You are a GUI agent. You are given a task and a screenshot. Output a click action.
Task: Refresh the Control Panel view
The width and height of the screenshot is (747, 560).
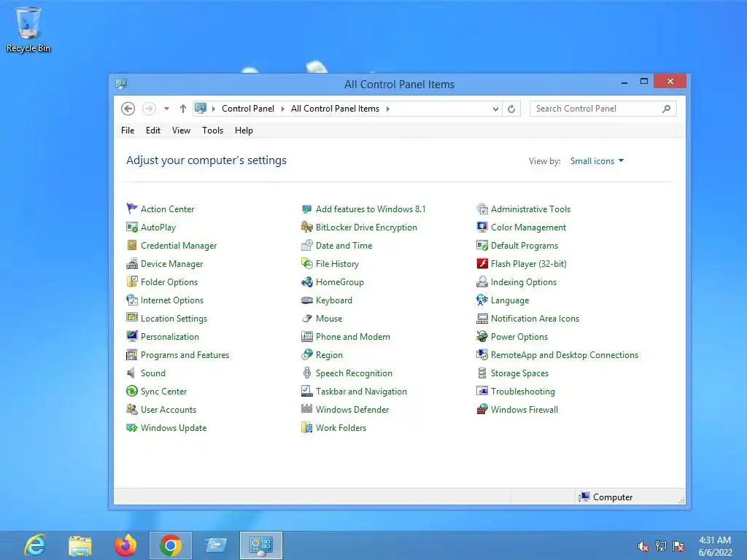tap(511, 109)
